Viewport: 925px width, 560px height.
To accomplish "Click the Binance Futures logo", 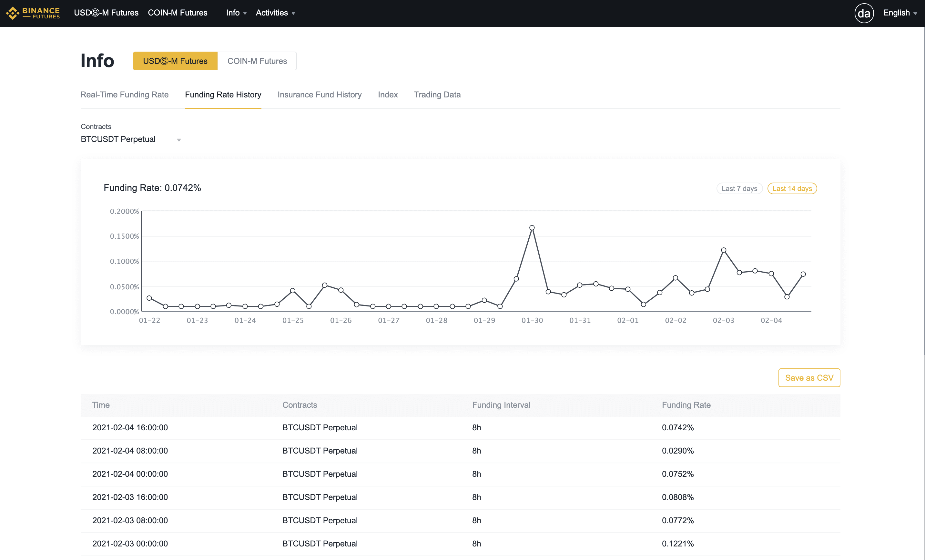I will tap(33, 13).
